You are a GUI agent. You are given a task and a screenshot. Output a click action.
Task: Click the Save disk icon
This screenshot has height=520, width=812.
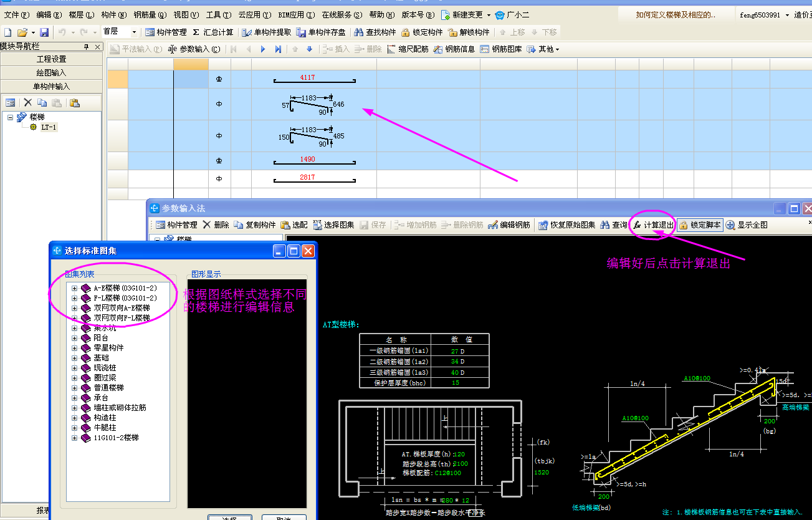[x=44, y=32]
